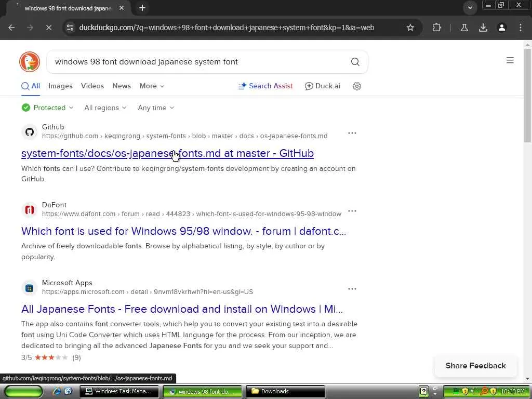Click the system tray clock 10:30 PM

[x=513, y=392]
